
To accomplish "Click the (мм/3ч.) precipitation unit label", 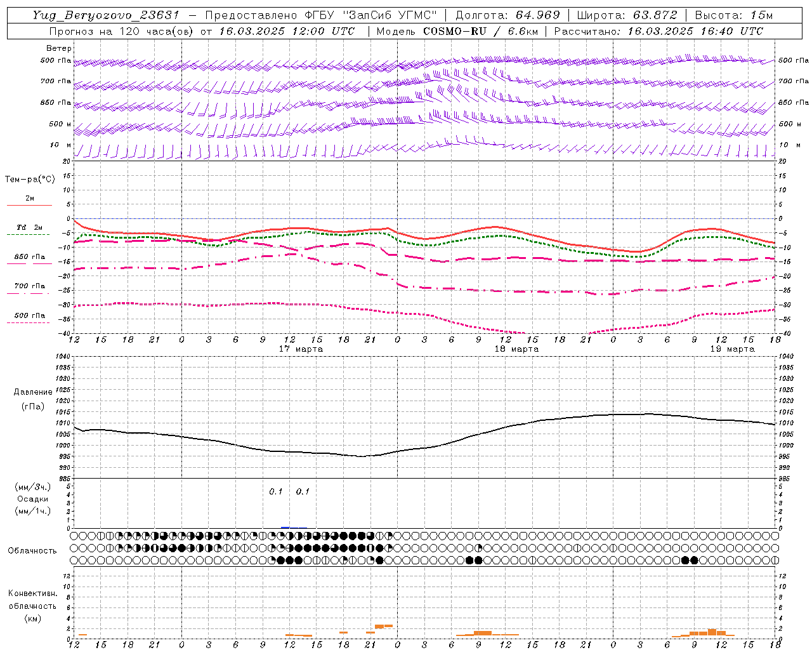I will point(33,487).
